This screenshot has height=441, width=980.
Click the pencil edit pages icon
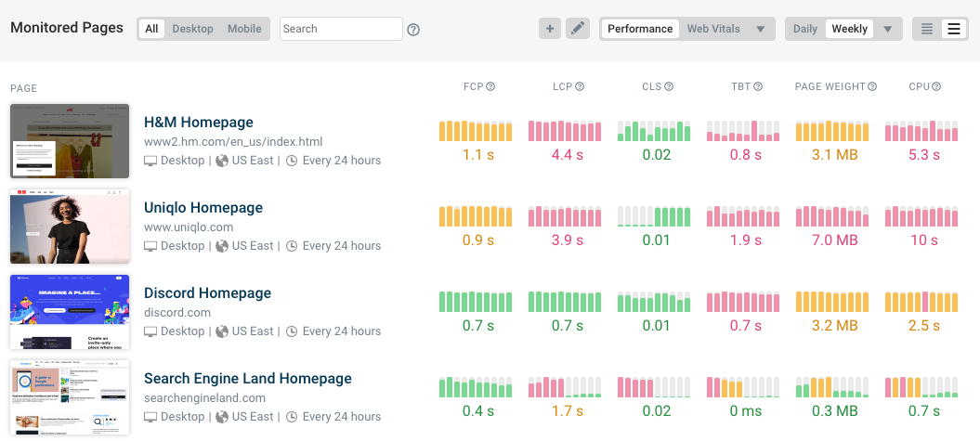(578, 29)
